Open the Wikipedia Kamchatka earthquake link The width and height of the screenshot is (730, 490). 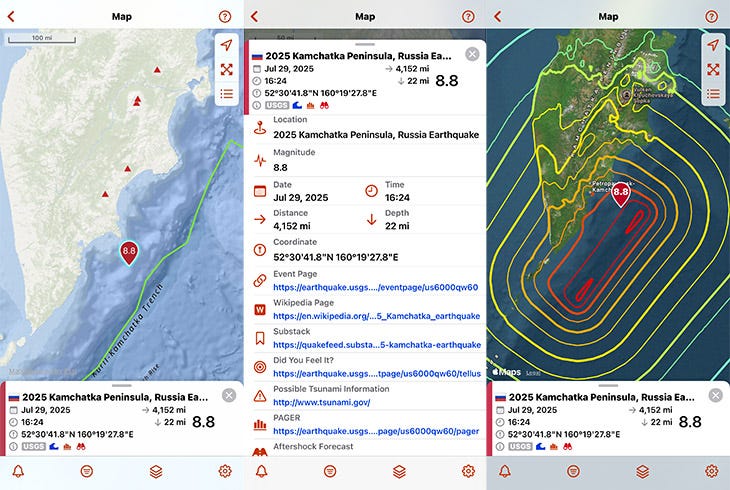376,316
